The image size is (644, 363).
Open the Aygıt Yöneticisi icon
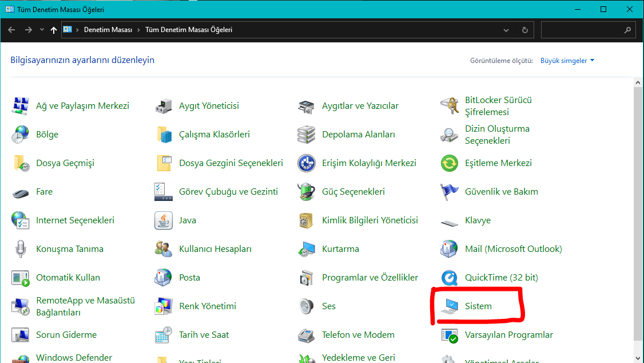[x=164, y=106]
